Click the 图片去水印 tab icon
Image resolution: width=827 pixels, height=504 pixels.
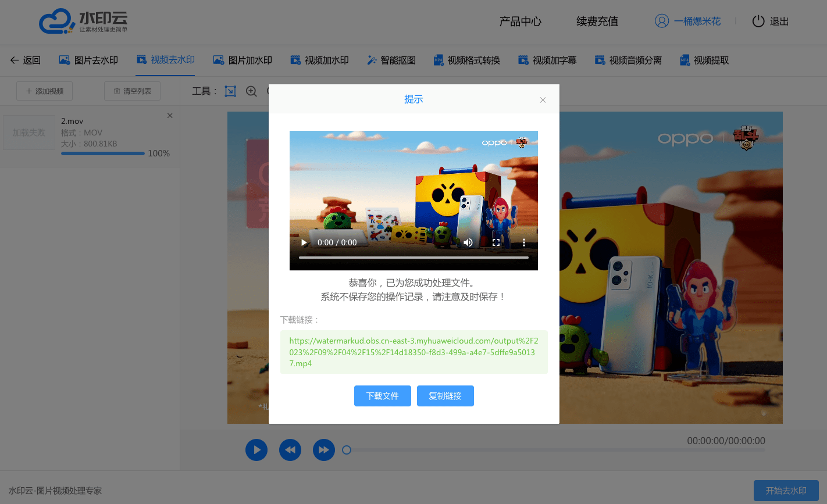point(65,60)
